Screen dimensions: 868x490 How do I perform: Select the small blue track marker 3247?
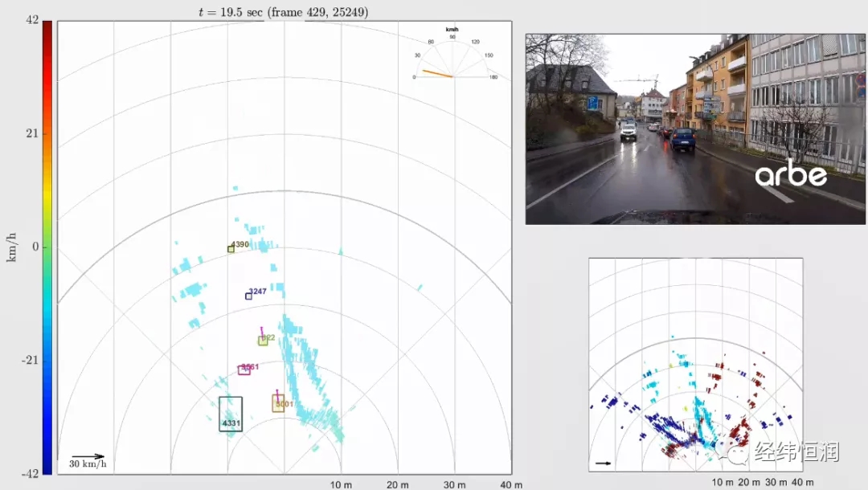248,296
